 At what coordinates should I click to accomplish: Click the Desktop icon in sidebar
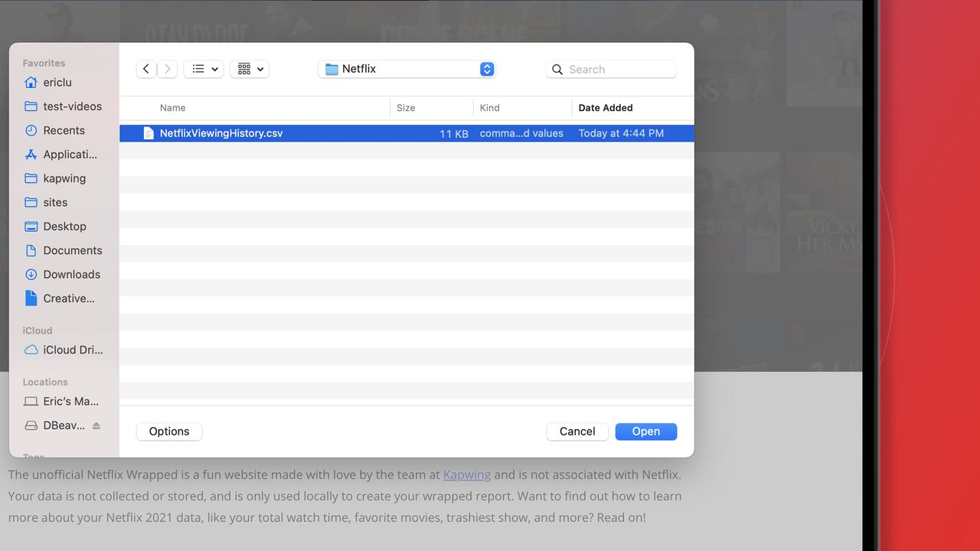31,227
